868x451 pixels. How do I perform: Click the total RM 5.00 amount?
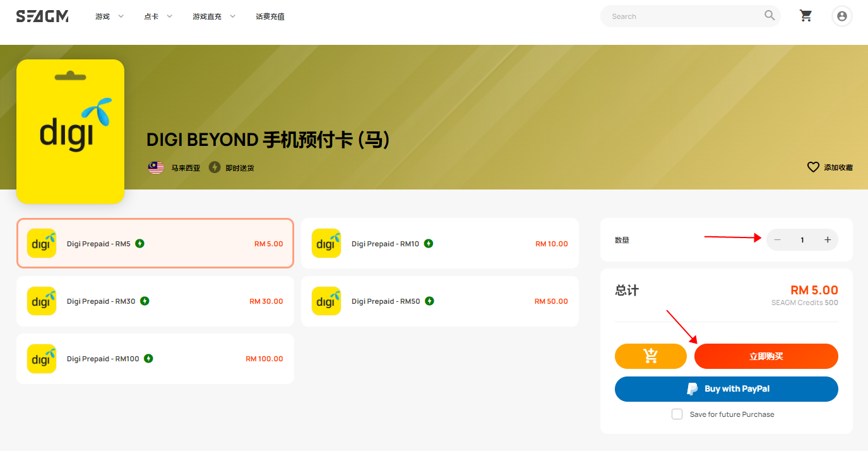coord(814,290)
